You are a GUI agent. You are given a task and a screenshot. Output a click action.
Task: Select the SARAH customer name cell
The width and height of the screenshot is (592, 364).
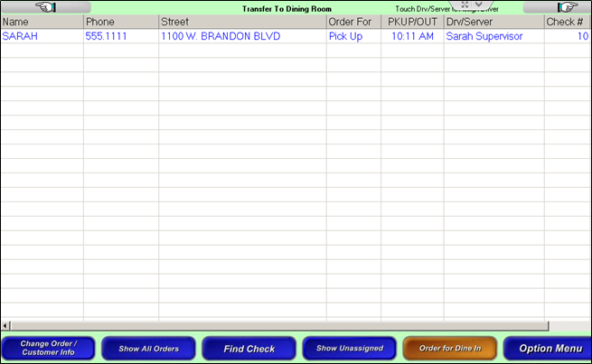[x=18, y=36]
